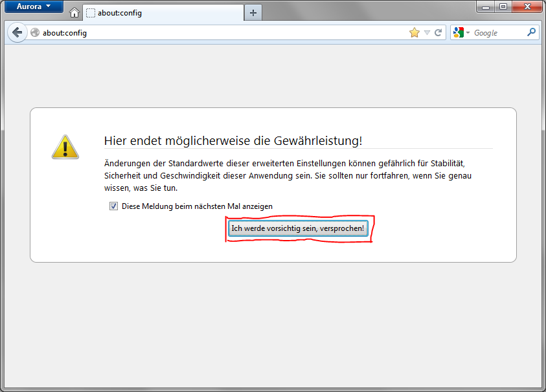Click 'Ich werde vorsichtig sein, versprochen!' button
Screen dimensions: 546x392
(298, 228)
